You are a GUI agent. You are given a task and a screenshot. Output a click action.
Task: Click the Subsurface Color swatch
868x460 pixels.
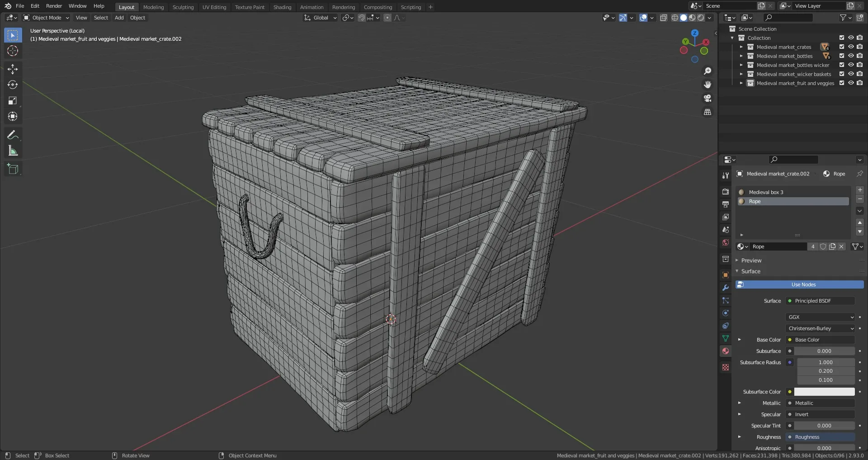[x=825, y=391]
